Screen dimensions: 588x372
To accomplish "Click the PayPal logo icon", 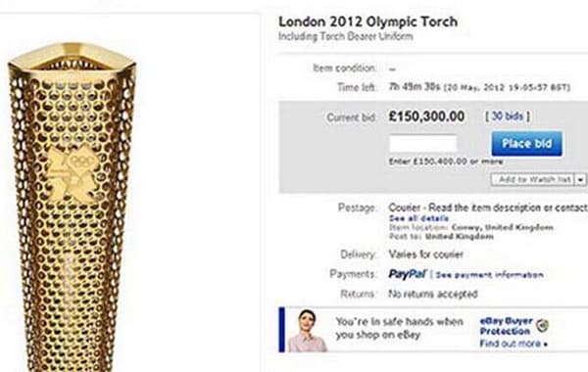I will pyautogui.click(x=408, y=274).
